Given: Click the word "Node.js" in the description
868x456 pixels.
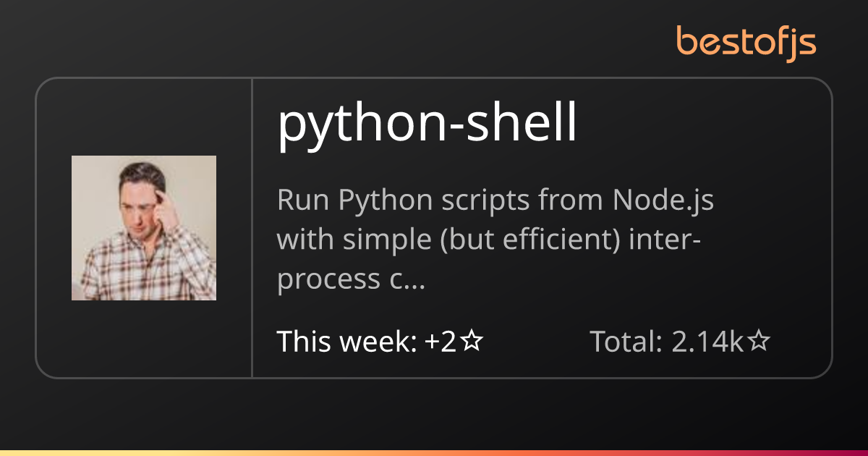Looking at the screenshot, I should (x=663, y=200).
